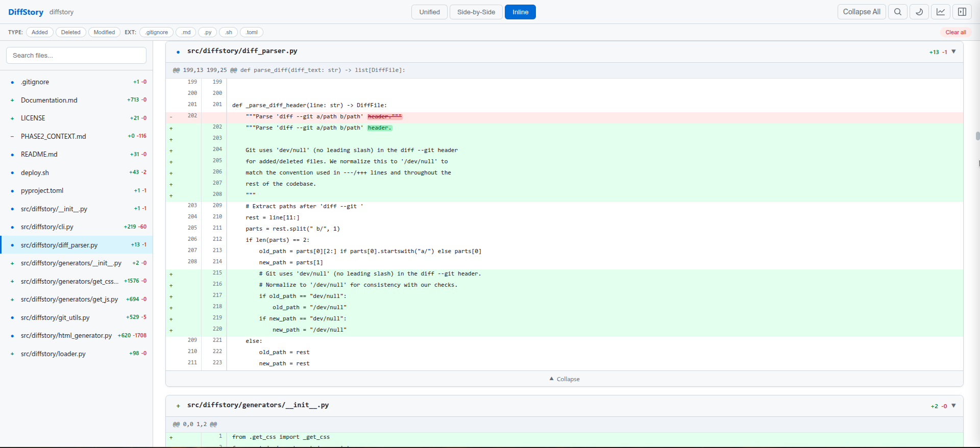Viewport: 980px width, 448px height.
Task: Switch to the Unified view tab
Action: [429, 12]
